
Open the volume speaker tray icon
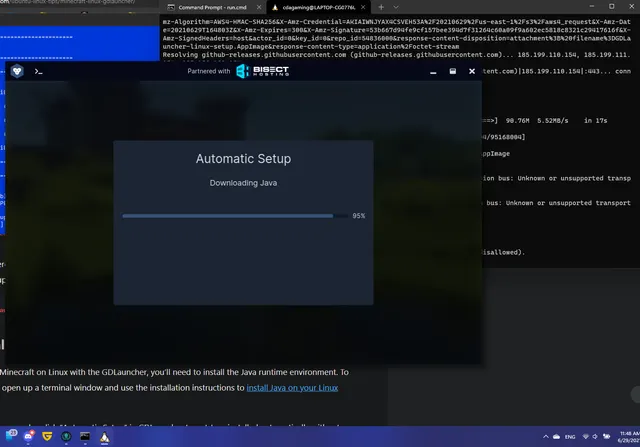(595, 436)
